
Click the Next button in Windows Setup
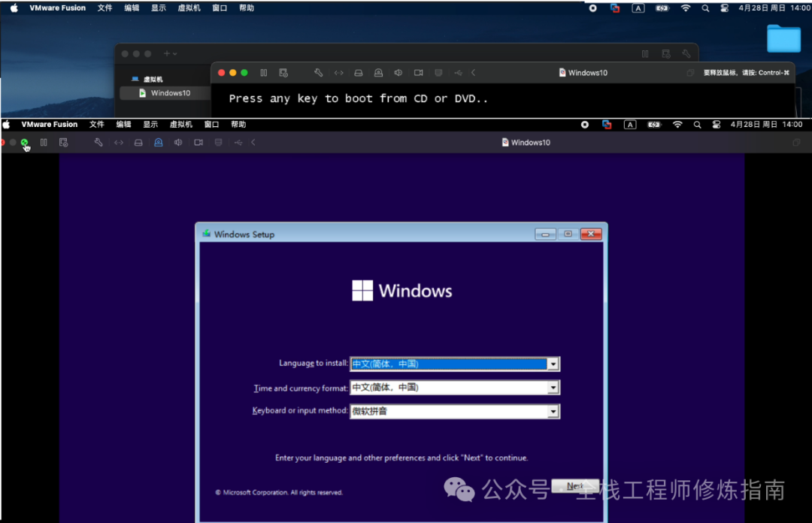tap(575, 485)
